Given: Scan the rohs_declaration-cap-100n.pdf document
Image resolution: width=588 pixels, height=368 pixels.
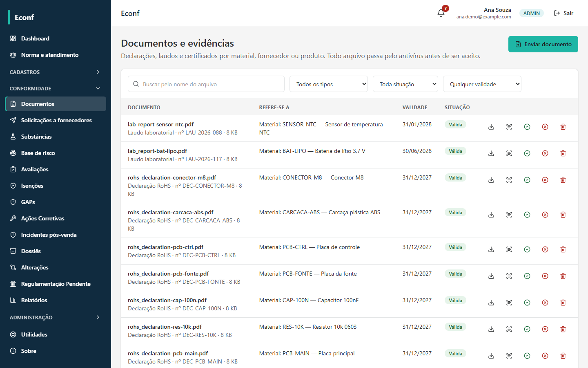Looking at the screenshot, I should pyautogui.click(x=509, y=303).
